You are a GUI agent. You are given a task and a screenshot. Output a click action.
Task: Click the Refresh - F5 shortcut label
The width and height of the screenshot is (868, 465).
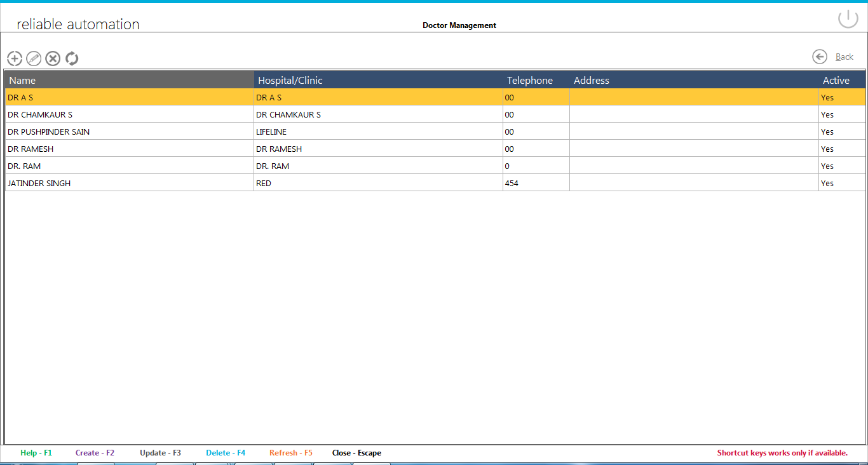tap(291, 453)
